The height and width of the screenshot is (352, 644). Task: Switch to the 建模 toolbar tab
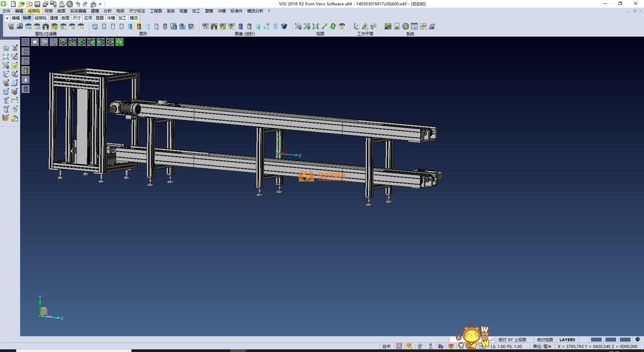[x=54, y=18]
